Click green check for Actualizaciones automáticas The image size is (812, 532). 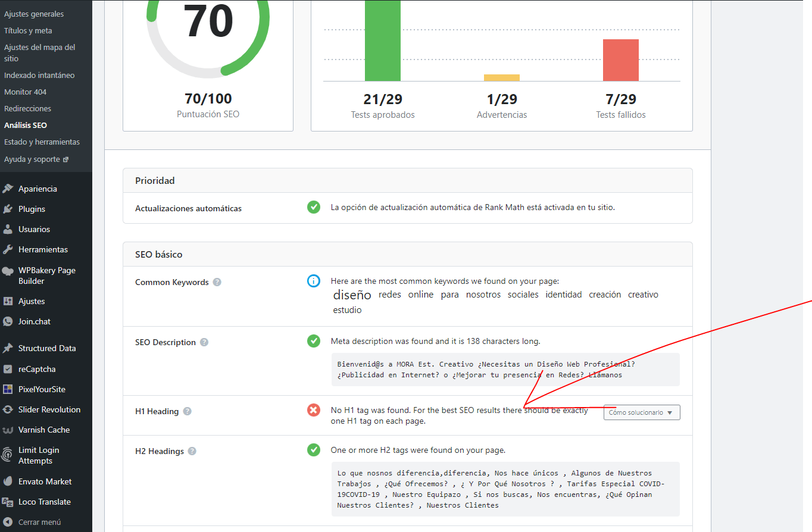tap(314, 207)
